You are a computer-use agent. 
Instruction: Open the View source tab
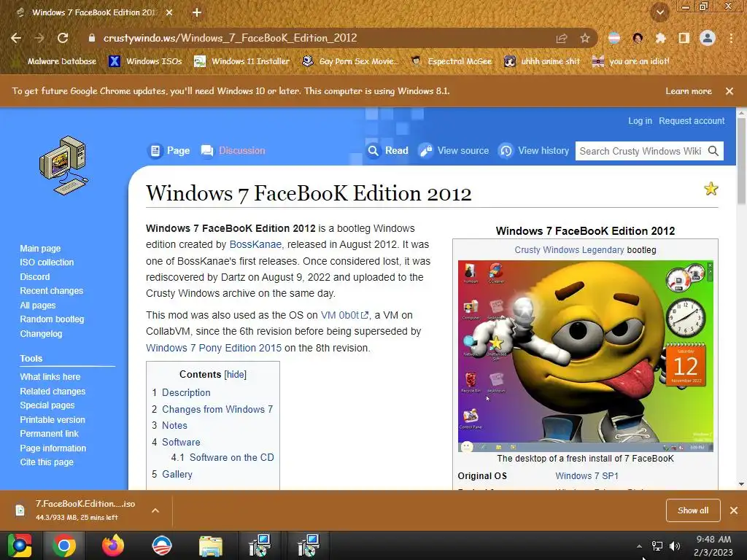point(454,150)
